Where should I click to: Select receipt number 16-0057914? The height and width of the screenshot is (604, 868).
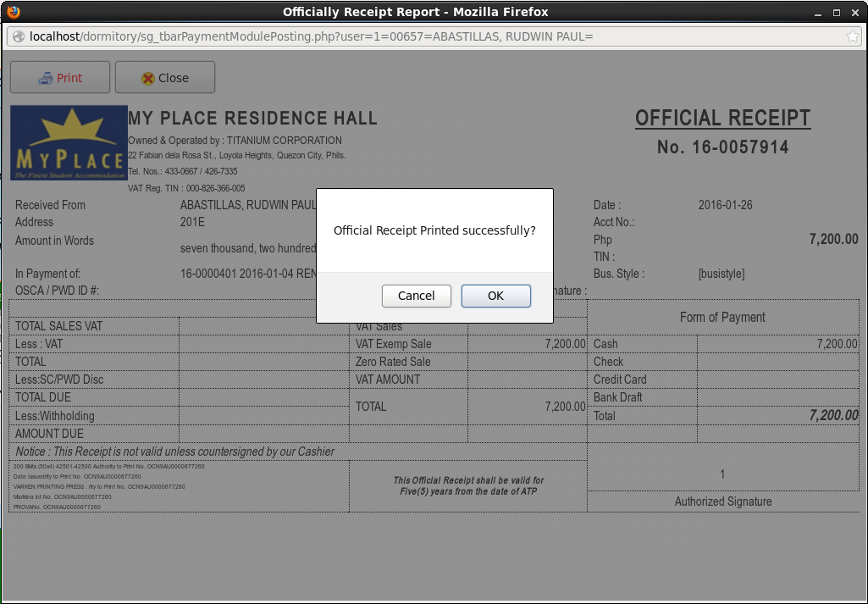(x=722, y=147)
